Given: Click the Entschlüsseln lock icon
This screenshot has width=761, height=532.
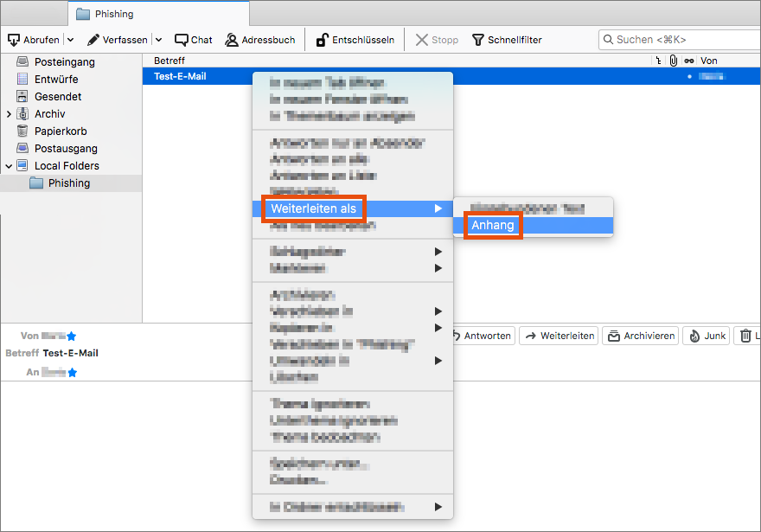Looking at the screenshot, I should click(322, 40).
